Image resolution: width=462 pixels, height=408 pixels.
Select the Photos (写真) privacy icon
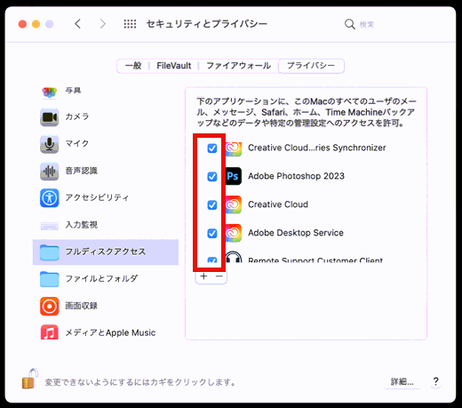click(x=49, y=92)
